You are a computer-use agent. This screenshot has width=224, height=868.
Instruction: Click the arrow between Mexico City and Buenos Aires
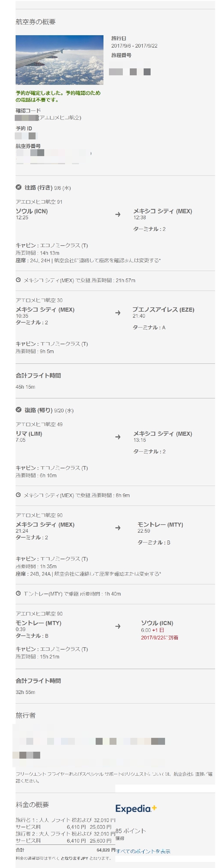pos(118,313)
